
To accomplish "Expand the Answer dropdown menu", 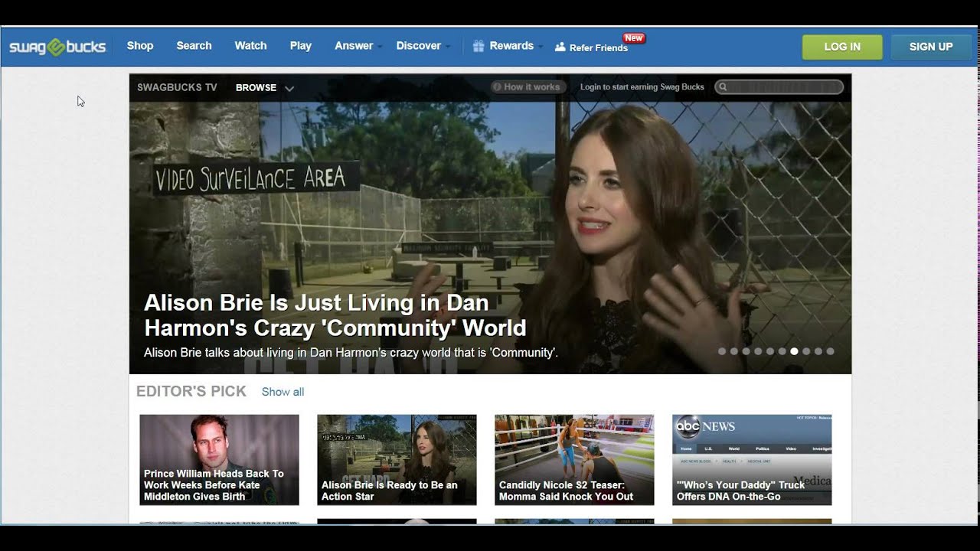I will click(358, 46).
